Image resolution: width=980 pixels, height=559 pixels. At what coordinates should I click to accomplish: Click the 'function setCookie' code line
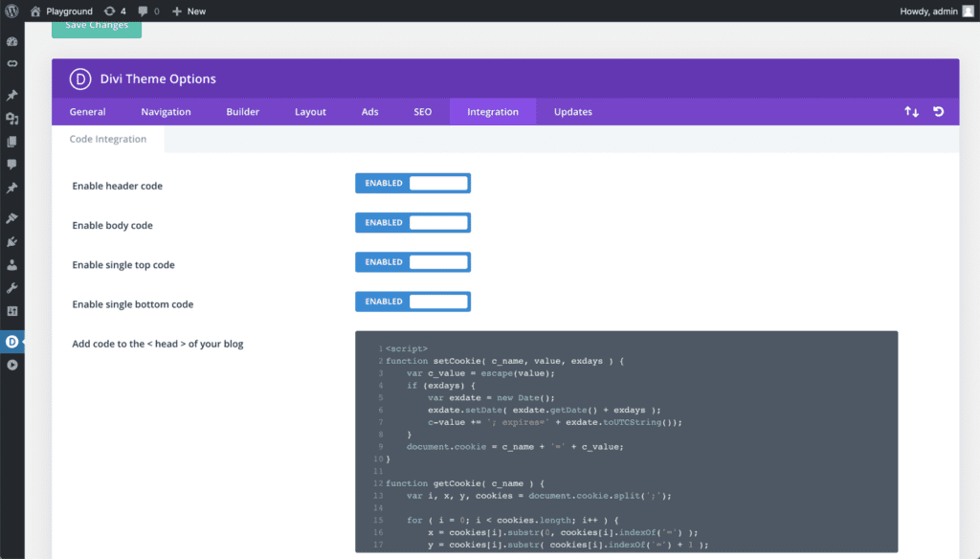pyautogui.click(x=504, y=361)
